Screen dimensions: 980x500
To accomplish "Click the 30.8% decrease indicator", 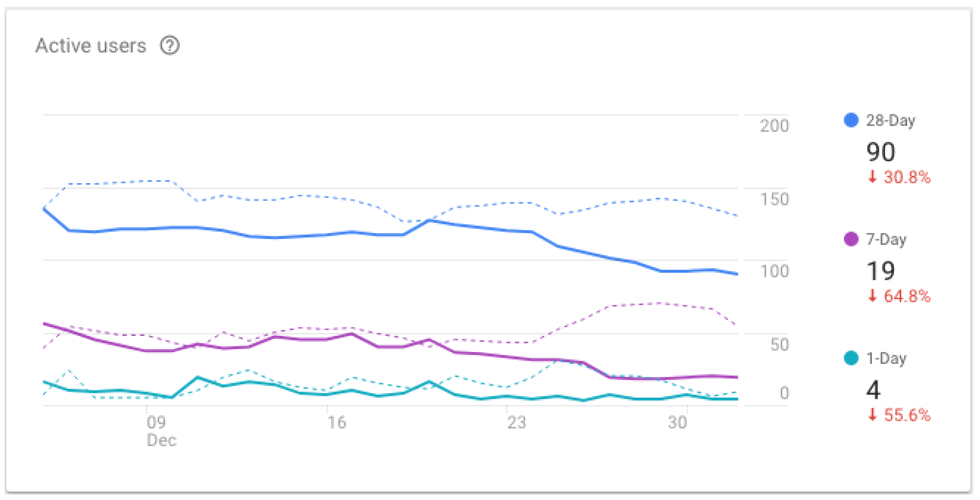I will (899, 177).
